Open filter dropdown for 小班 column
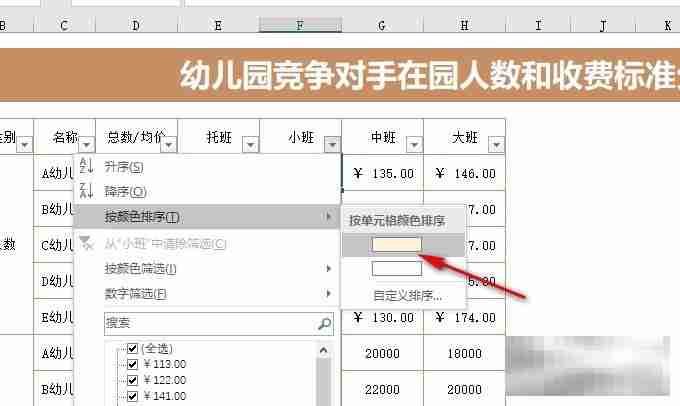 [x=332, y=144]
